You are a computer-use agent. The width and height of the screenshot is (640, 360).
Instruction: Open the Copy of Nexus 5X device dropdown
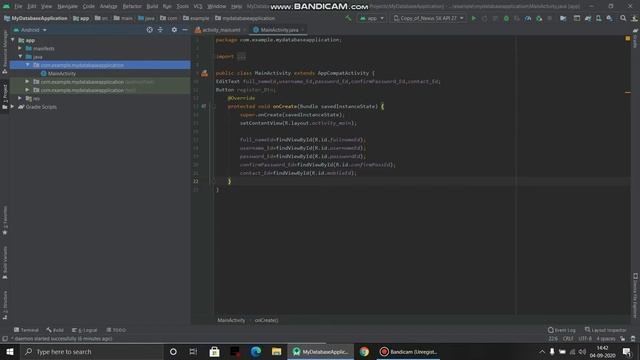click(428, 18)
